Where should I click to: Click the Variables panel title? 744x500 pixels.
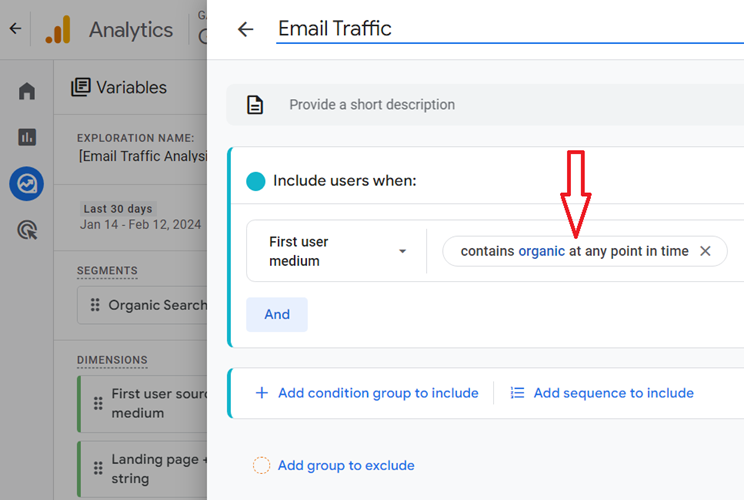pos(131,88)
